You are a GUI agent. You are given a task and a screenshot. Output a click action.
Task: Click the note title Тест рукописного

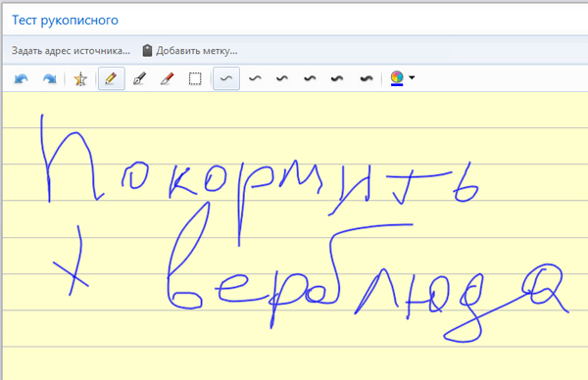click(x=66, y=20)
